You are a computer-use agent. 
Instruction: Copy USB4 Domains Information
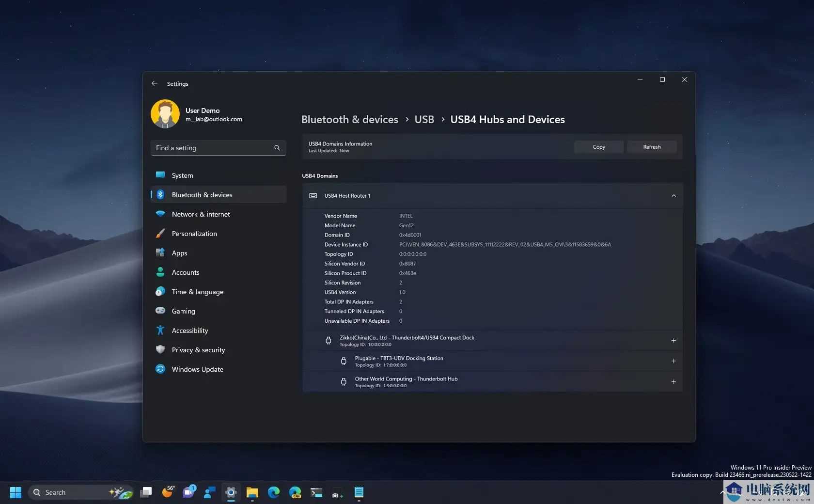(599, 147)
